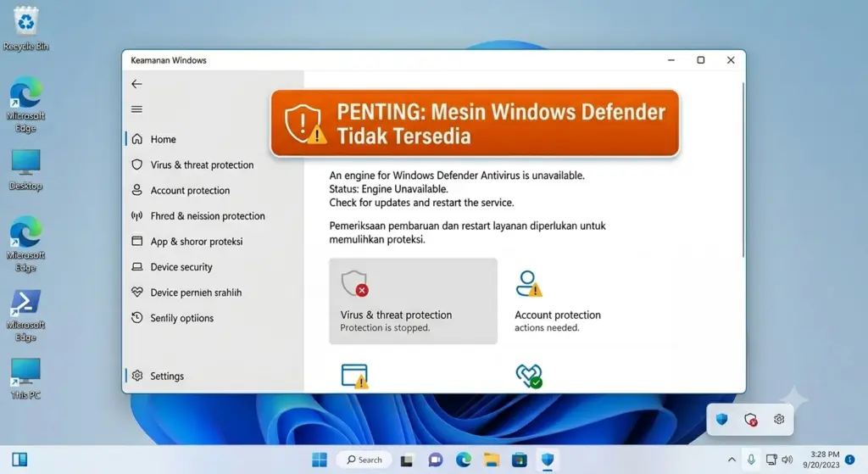Open Device pernieh srahlih item
This screenshot has width=868, height=474.
pyautogui.click(x=196, y=293)
